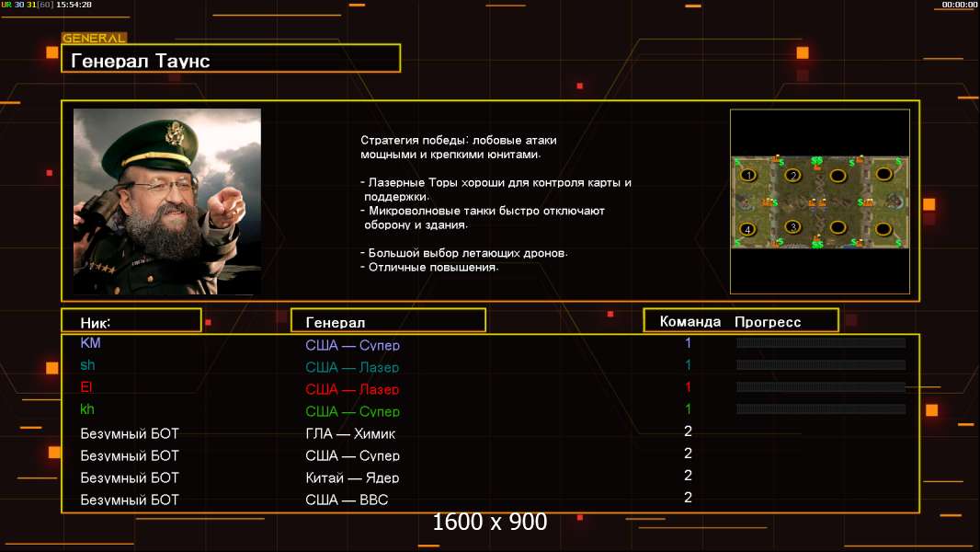
Task: Click red 'США — Лазер' in El row
Action: 352,389
